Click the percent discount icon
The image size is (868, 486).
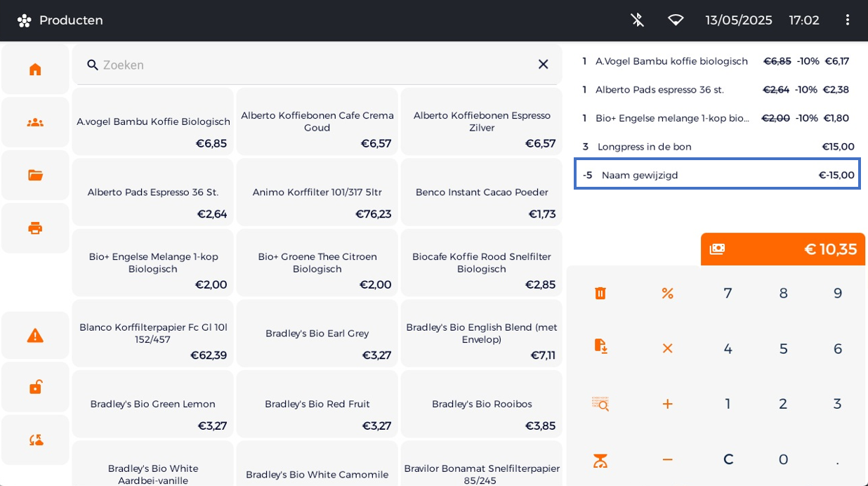667,293
